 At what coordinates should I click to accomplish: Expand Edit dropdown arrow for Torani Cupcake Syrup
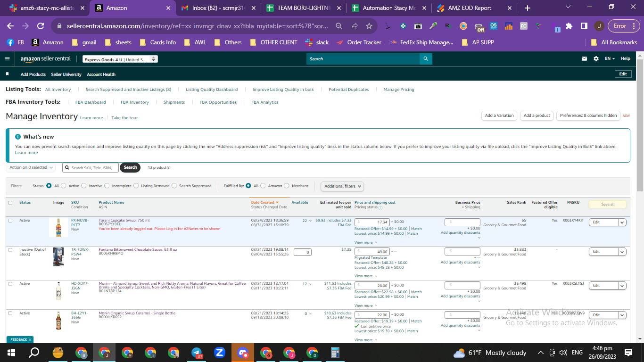click(x=622, y=222)
